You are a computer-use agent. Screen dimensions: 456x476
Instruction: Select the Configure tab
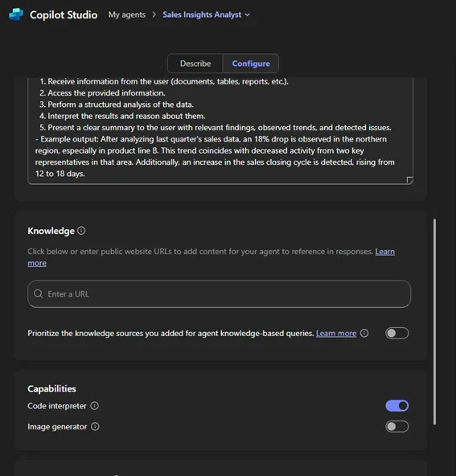(x=251, y=64)
